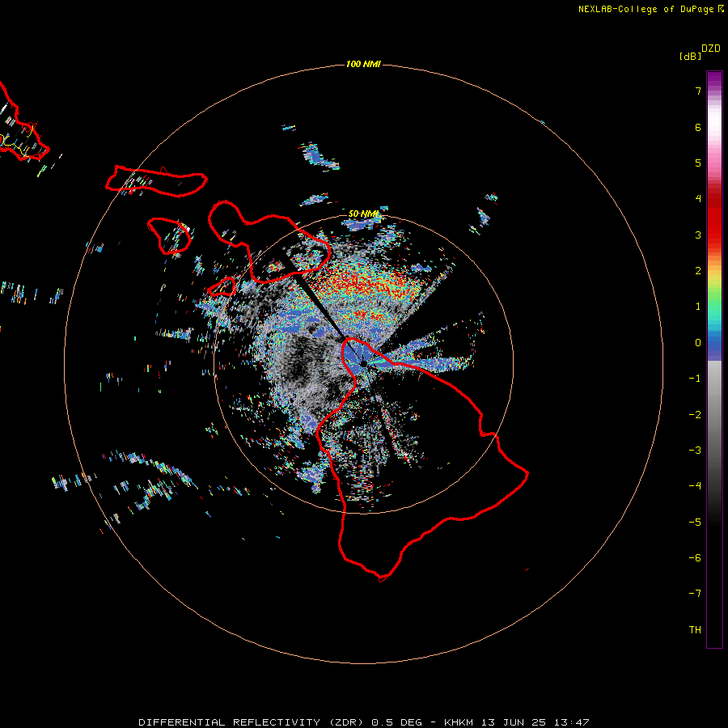Click the -7 value on colorbar
Screen dimensions: 728x728
coord(695,594)
